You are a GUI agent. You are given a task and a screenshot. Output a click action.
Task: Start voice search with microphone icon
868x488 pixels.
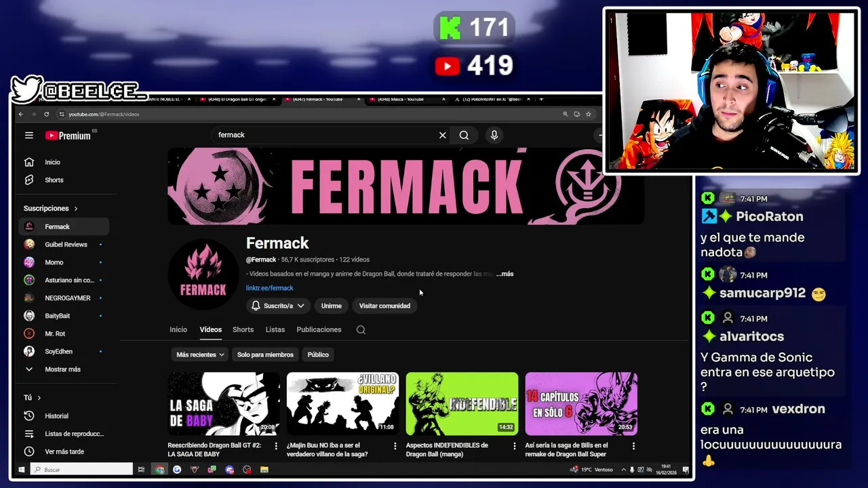(494, 136)
